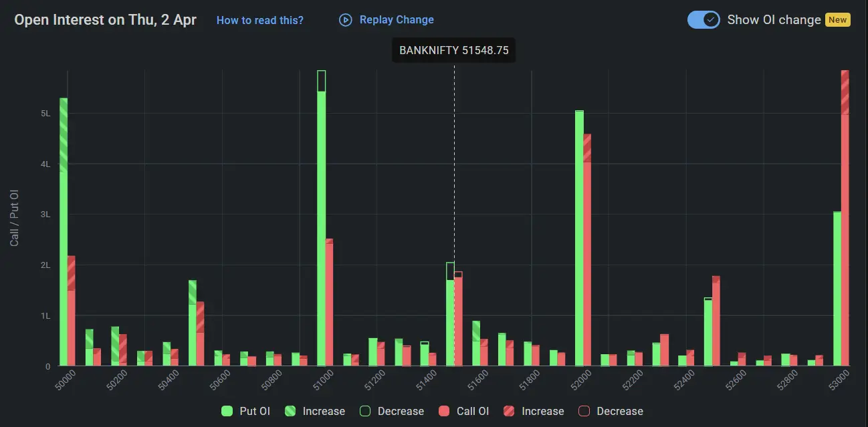Click the Replay Change play icon
Image resolution: width=868 pixels, height=427 pixels.
[345, 20]
